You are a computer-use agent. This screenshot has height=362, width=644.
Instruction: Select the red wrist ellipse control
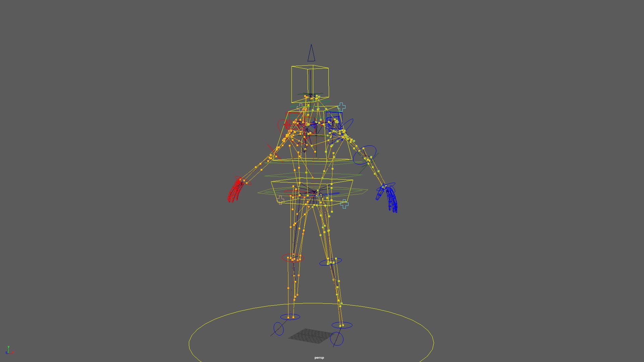click(x=243, y=181)
